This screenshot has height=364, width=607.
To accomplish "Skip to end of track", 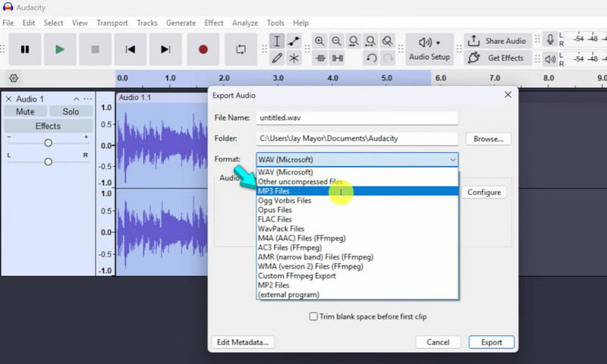I will point(165,49).
